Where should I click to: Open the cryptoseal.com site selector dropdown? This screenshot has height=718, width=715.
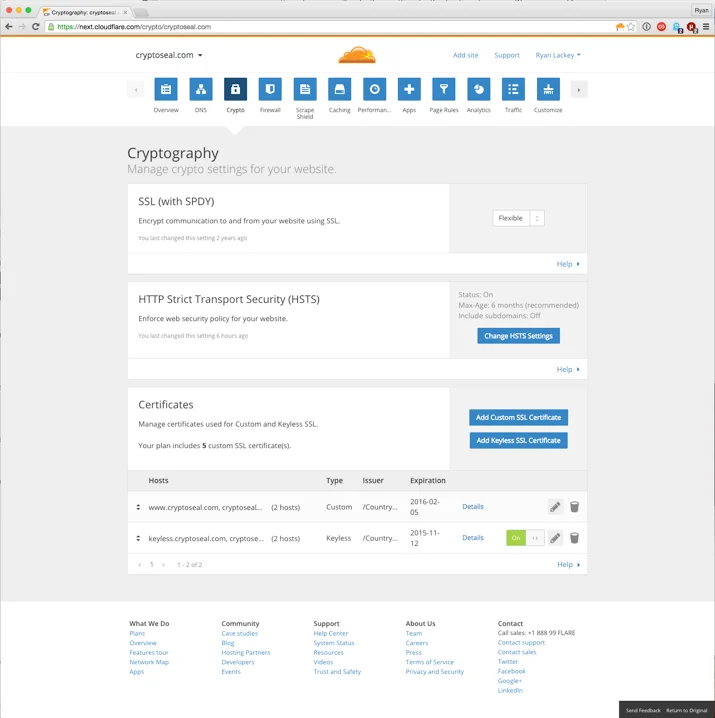click(169, 55)
